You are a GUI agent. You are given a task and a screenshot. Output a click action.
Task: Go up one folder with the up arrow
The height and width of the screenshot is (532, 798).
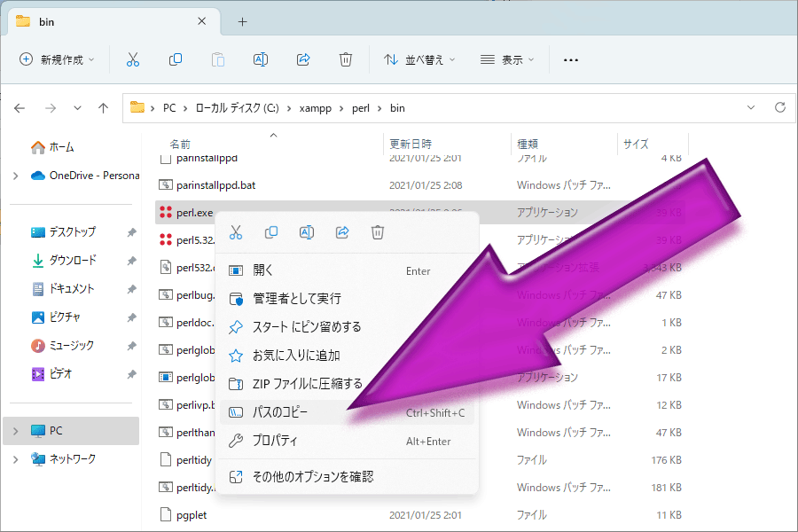(x=104, y=108)
